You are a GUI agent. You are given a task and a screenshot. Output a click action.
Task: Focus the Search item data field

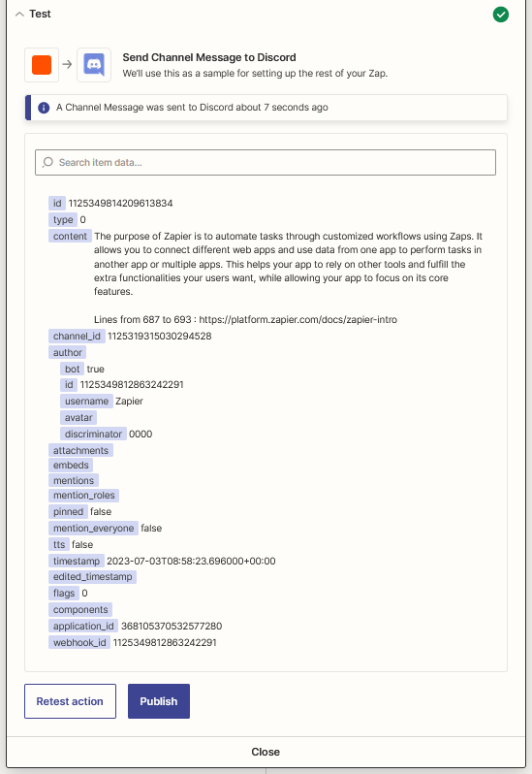pos(266,162)
